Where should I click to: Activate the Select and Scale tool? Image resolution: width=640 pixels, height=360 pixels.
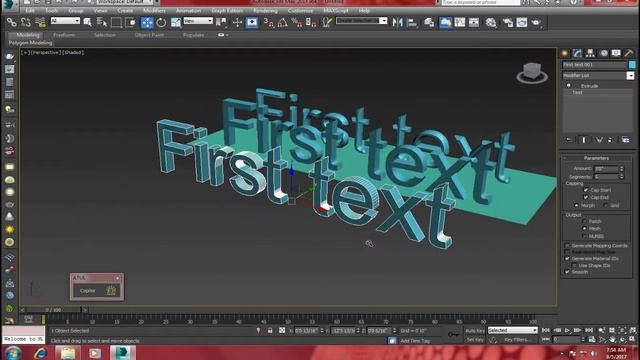point(176,22)
